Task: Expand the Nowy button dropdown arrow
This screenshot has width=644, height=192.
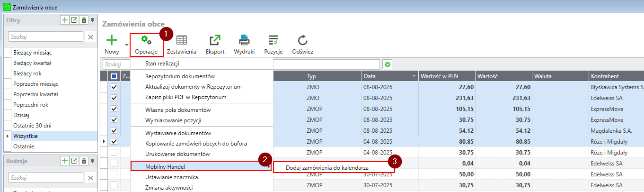Action: pos(126,46)
